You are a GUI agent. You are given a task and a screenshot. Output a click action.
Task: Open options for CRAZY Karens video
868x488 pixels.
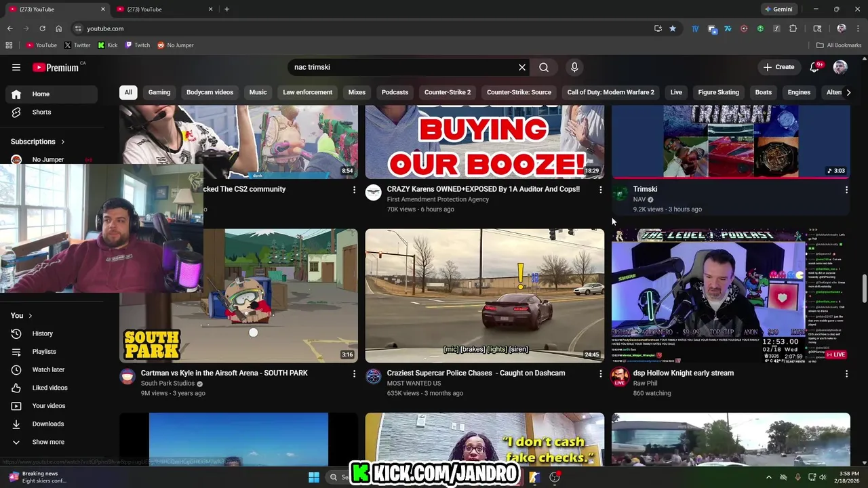600,190
